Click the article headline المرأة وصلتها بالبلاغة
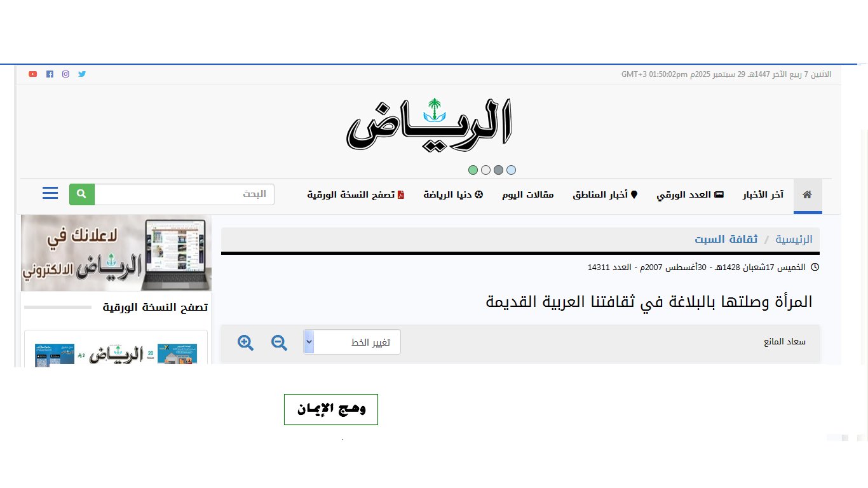This screenshot has width=868, height=488. [x=649, y=302]
